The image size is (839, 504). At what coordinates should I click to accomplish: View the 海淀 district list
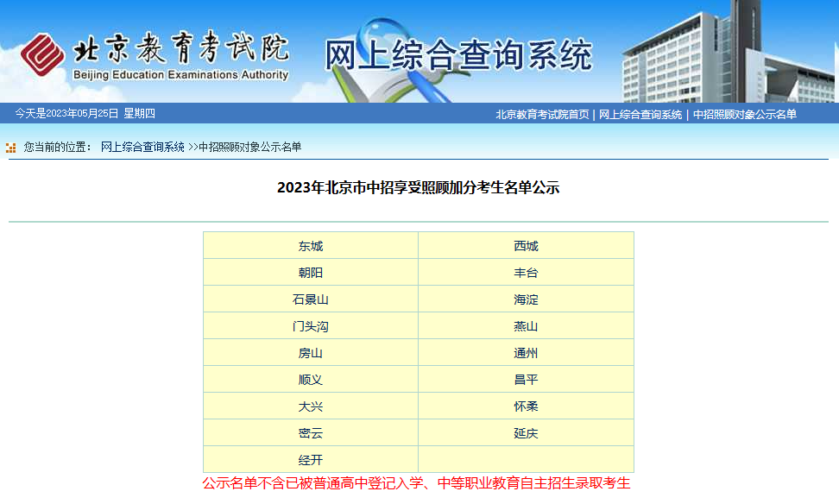[526, 299]
